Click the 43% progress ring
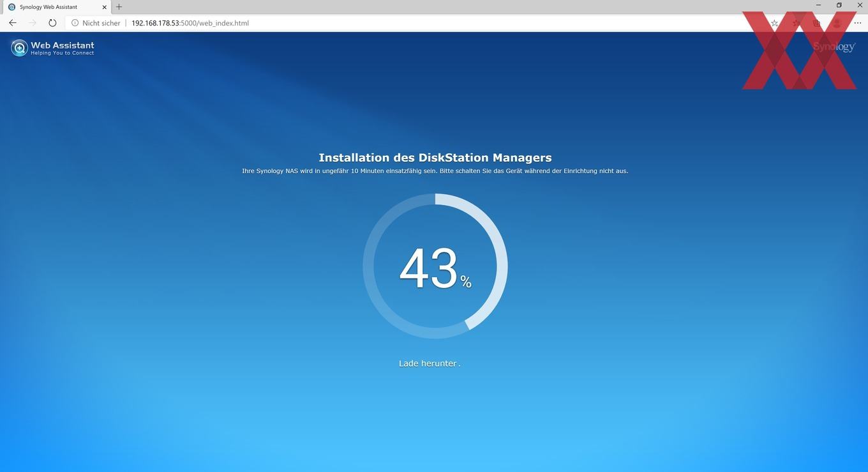This screenshot has width=868, height=472. point(435,266)
